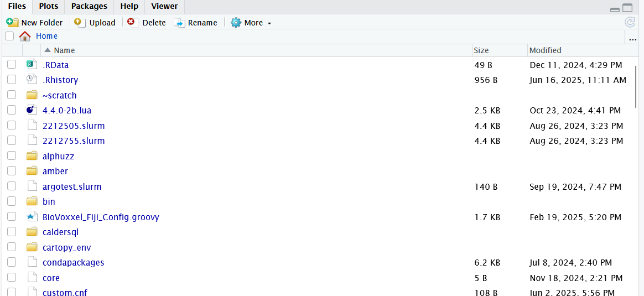Click the Home directory house icon
644x296 pixels.
tap(25, 36)
